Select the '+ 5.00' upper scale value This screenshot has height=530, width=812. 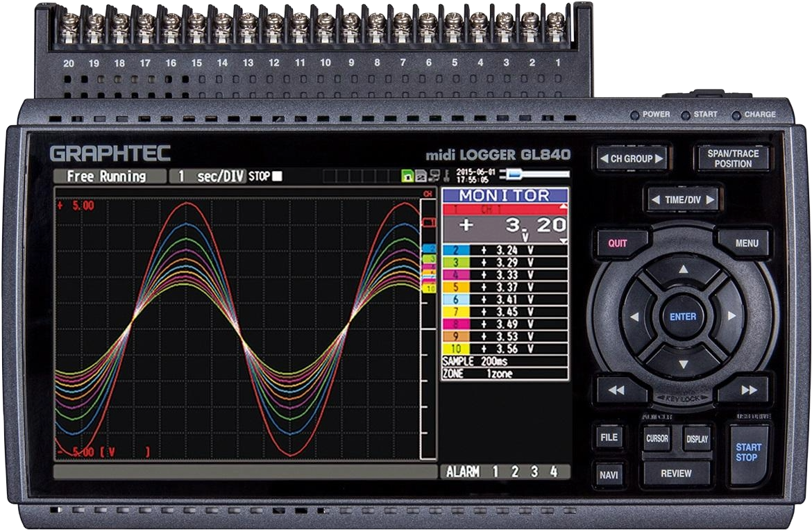pos(76,206)
